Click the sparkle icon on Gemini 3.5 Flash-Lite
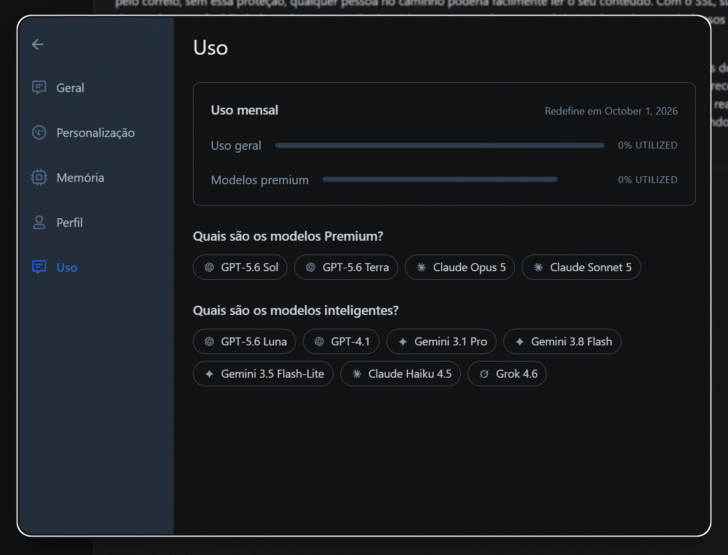728x555 pixels. (209, 374)
